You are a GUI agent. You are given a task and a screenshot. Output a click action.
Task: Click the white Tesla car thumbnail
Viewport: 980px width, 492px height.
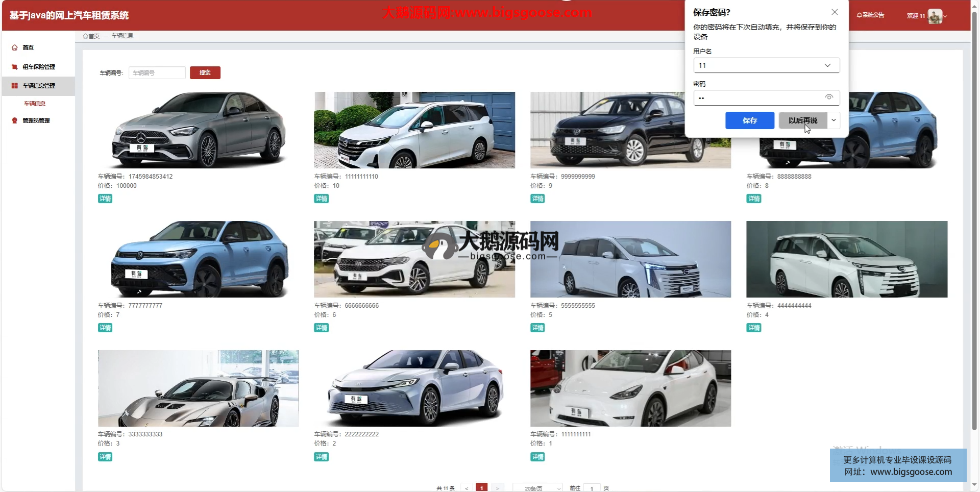coord(630,388)
